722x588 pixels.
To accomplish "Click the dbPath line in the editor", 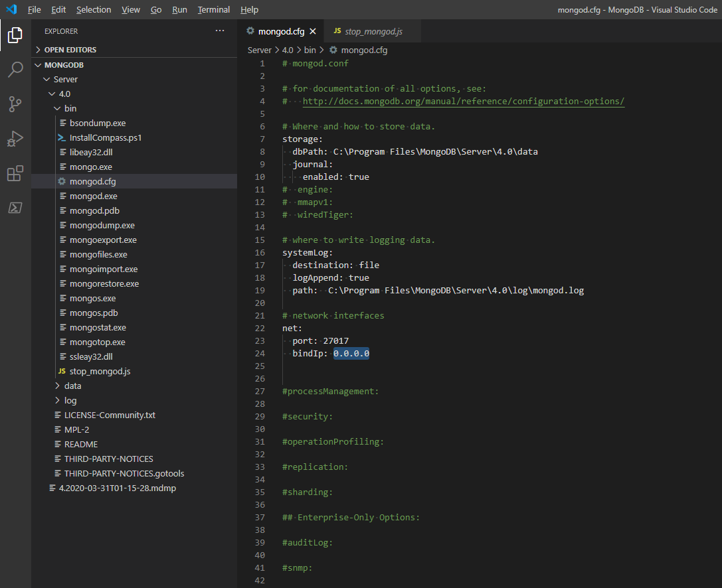I will coord(415,152).
